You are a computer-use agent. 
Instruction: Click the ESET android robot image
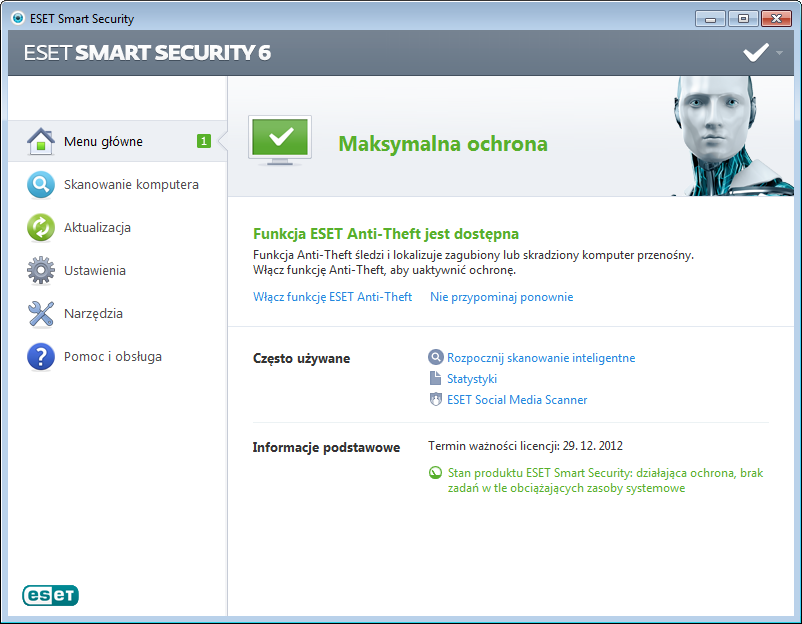click(732, 136)
